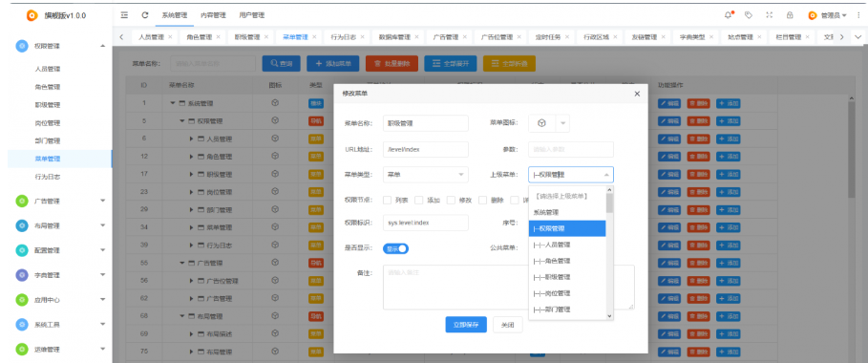Click the 关闭 button in dialog
The image size is (868, 363).
[x=508, y=325]
